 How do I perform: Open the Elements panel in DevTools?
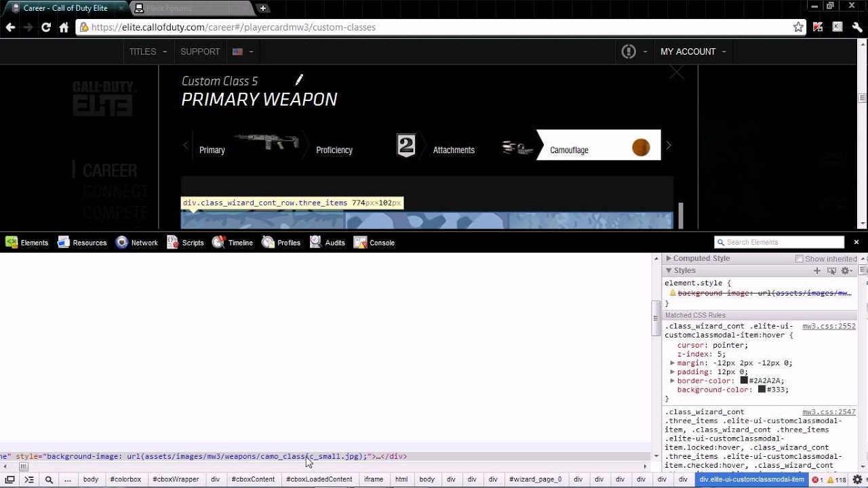27,243
